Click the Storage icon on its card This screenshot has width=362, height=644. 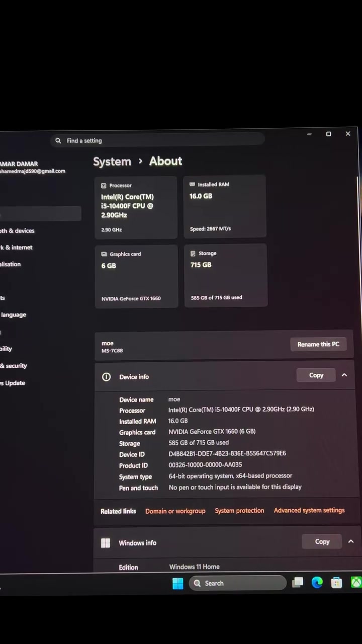point(193,254)
